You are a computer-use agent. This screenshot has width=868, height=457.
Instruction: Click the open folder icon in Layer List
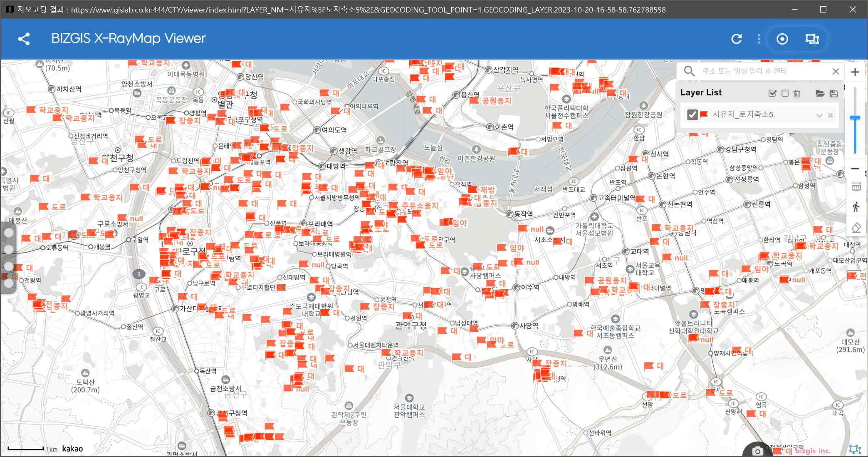(x=820, y=93)
